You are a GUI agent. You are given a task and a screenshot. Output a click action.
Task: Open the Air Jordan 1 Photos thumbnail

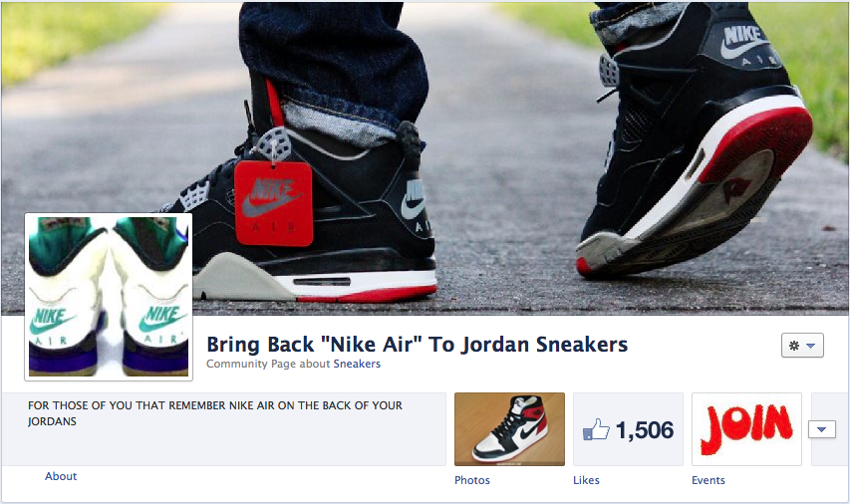(509, 429)
